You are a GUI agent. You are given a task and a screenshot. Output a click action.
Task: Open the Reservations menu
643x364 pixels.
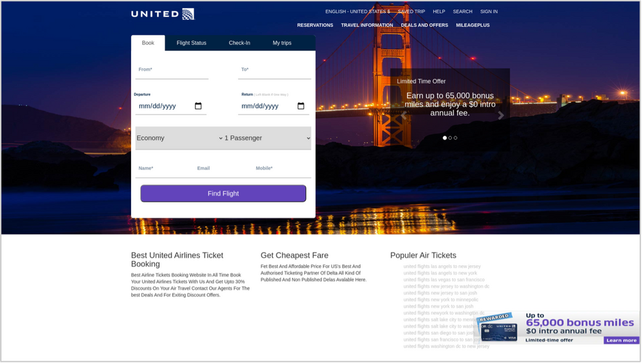pyautogui.click(x=315, y=25)
